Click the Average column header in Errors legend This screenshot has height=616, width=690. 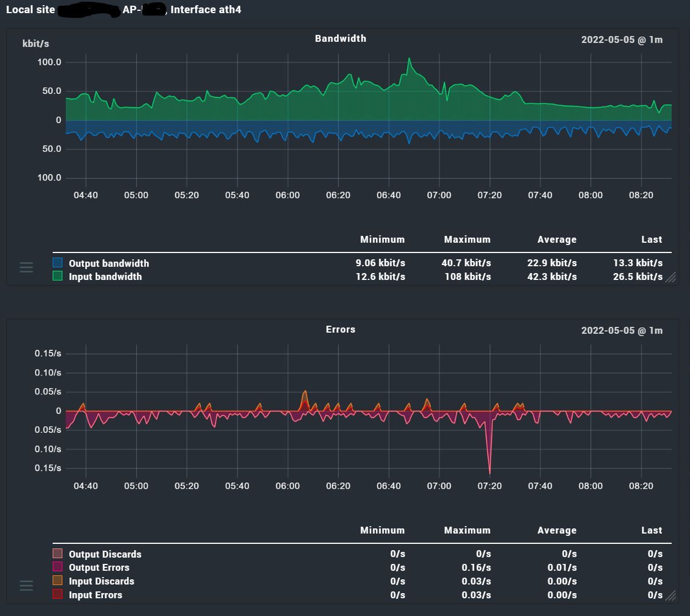pos(557,530)
